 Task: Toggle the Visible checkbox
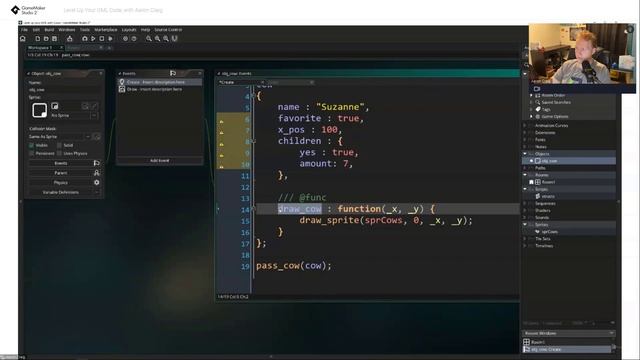(31, 145)
